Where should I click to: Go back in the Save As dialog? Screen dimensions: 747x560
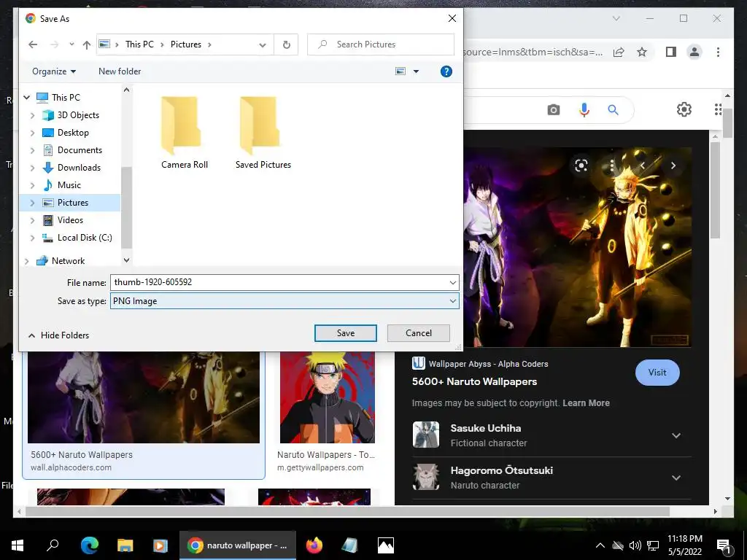tap(33, 44)
